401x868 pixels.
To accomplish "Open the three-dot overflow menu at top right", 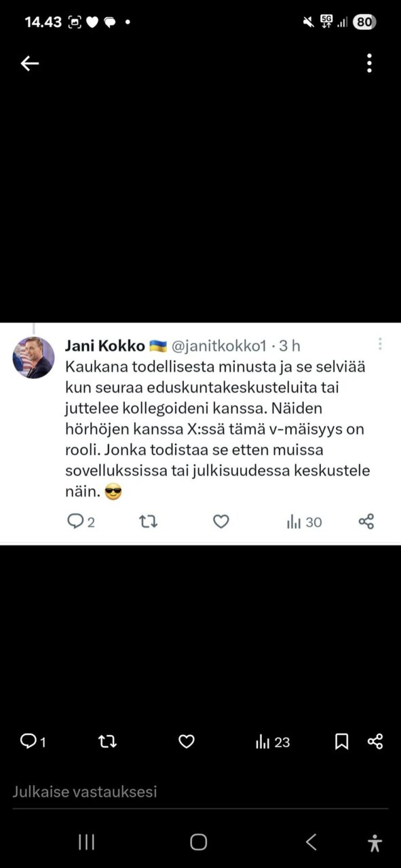I will pos(369,63).
